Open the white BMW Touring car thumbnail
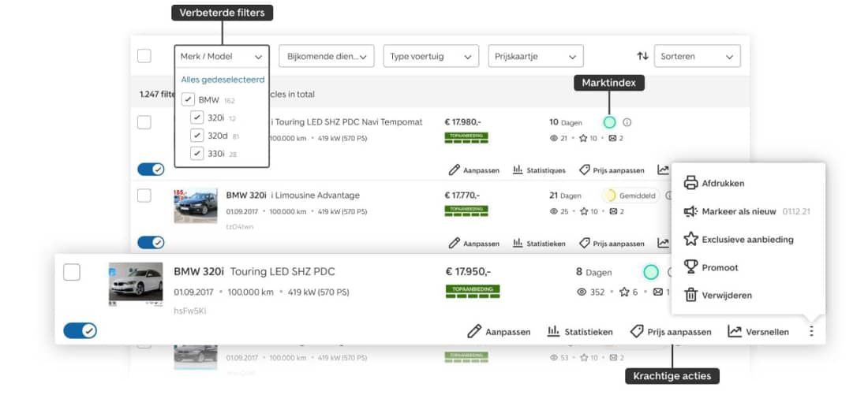This screenshot has width=868, height=395. pos(136,284)
